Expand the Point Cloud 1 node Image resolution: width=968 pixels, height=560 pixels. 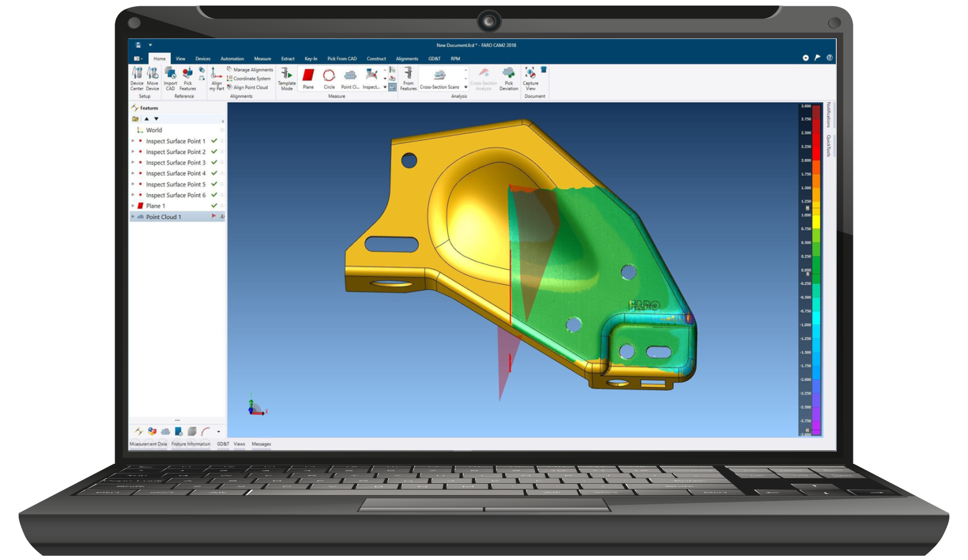pos(133,217)
